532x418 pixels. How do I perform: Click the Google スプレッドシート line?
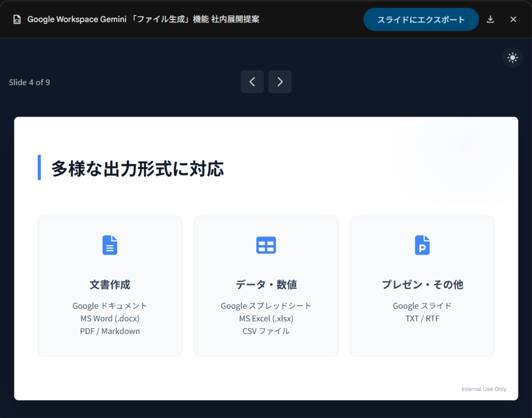click(266, 306)
